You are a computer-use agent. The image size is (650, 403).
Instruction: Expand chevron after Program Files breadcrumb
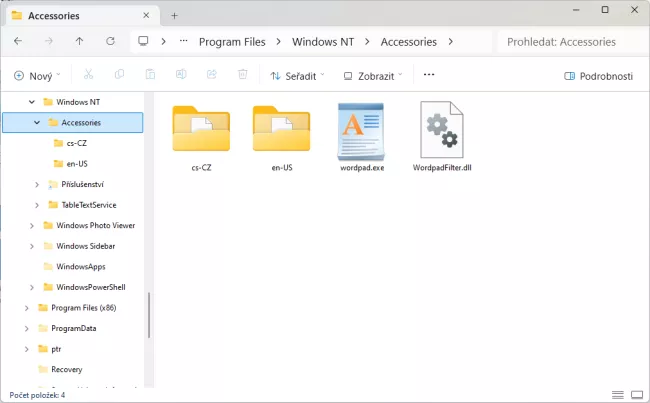(x=279, y=42)
